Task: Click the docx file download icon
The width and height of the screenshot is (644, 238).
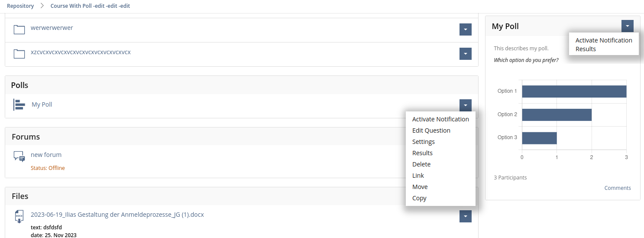Action: tap(19, 216)
